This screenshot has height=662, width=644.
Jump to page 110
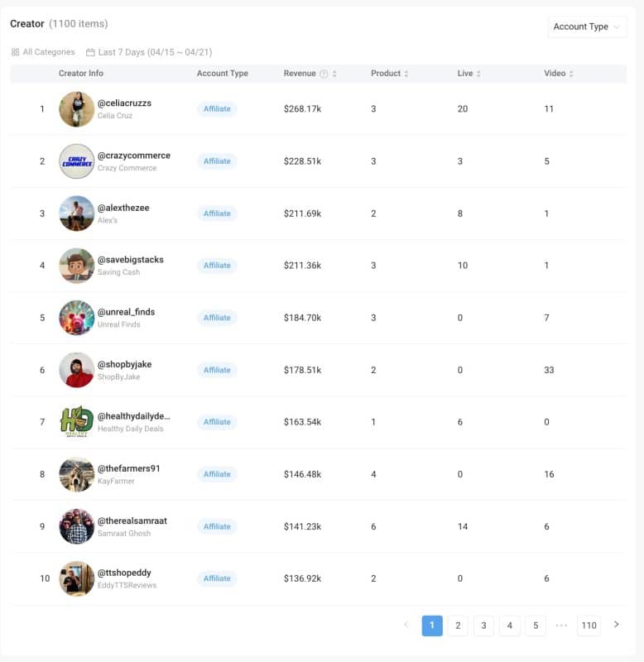click(x=590, y=626)
